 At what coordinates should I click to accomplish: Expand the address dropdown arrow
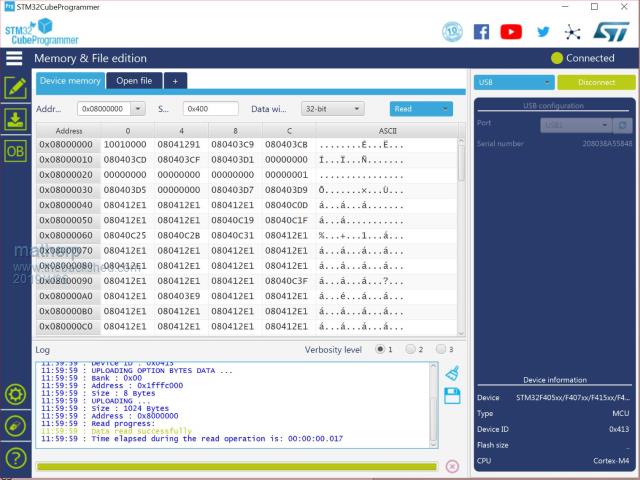[138, 109]
